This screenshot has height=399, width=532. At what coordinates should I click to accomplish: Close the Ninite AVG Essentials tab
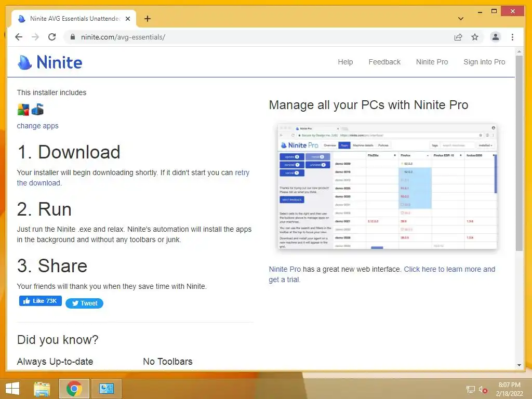click(128, 19)
